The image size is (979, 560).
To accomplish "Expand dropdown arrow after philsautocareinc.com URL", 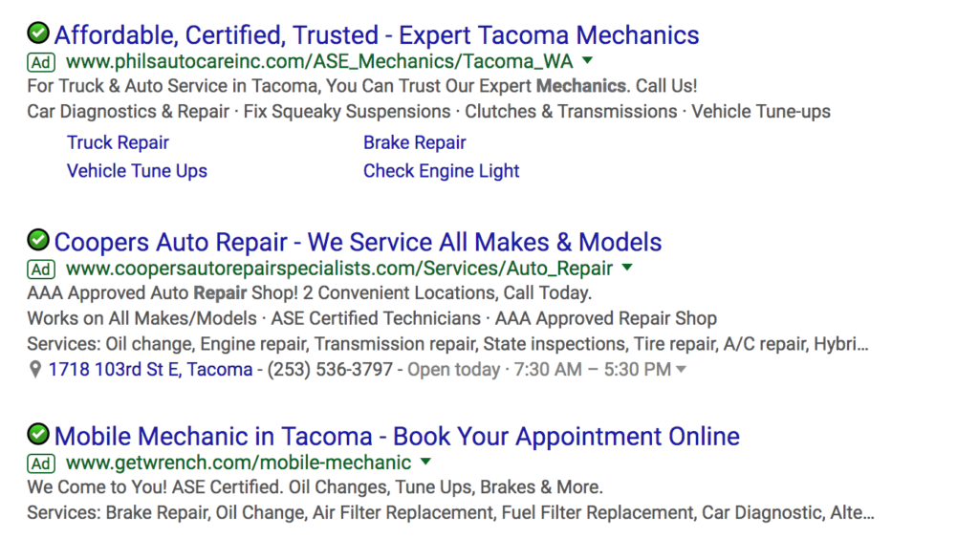I will [588, 60].
